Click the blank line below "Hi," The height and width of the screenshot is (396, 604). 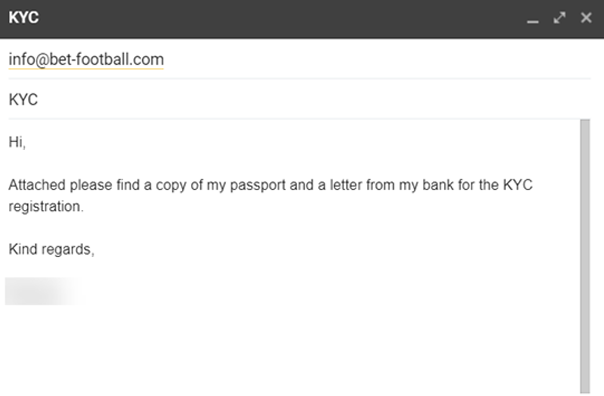293,164
